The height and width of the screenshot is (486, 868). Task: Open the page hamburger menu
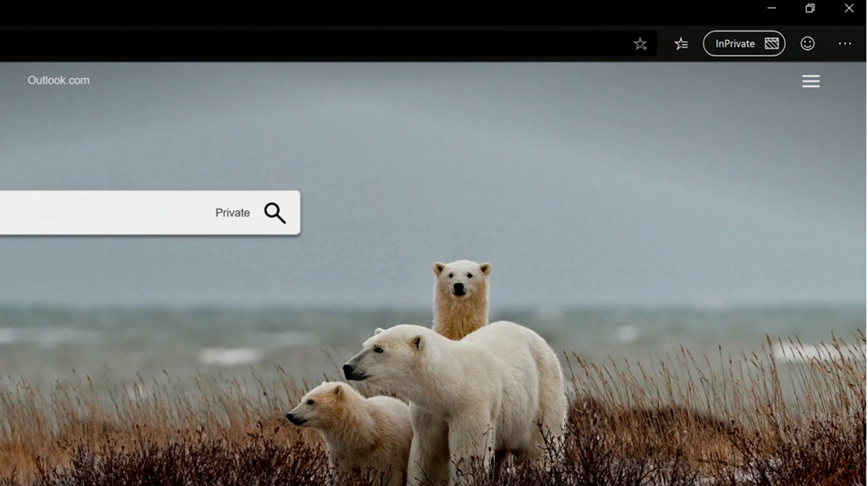click(x=811, y=81)
